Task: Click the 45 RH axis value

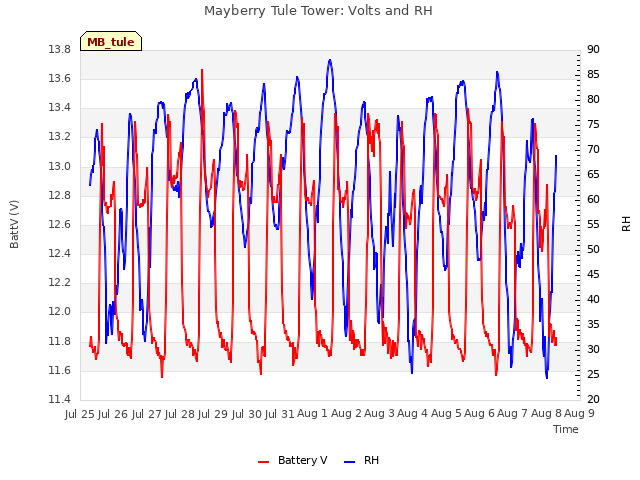Action: (593, 274)
